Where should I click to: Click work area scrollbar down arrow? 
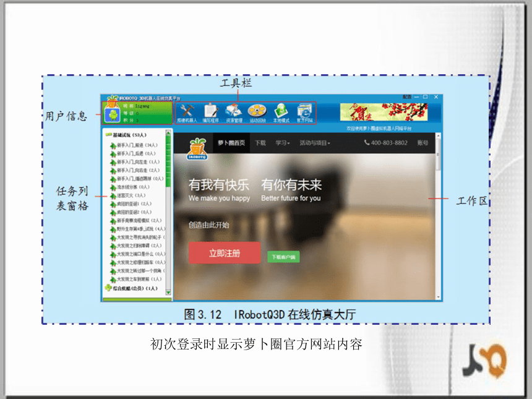[x=438, y=297]
